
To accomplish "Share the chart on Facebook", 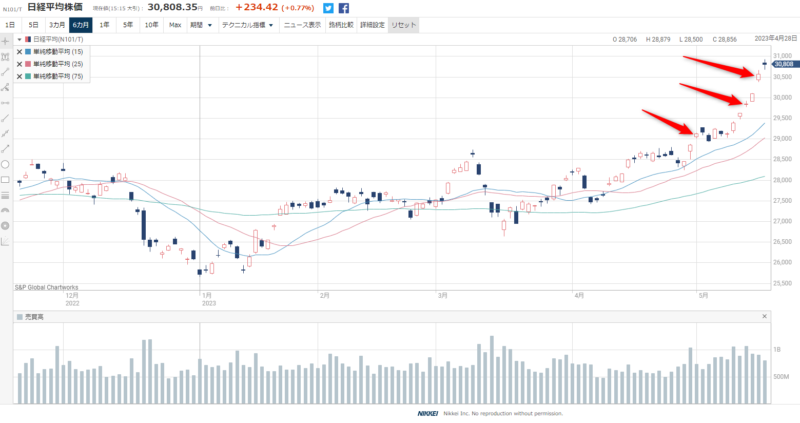I will [344, 8].
